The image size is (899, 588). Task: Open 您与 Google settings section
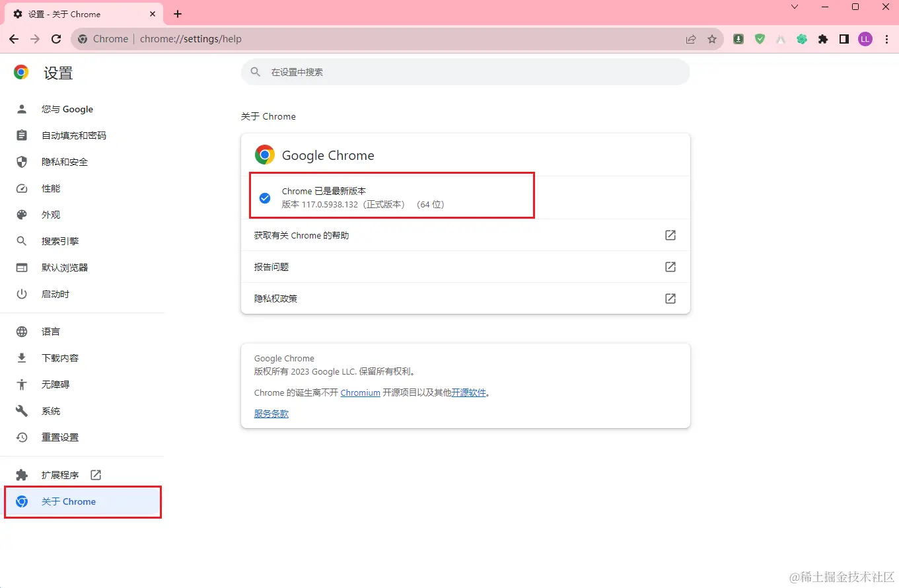[82, 109]
